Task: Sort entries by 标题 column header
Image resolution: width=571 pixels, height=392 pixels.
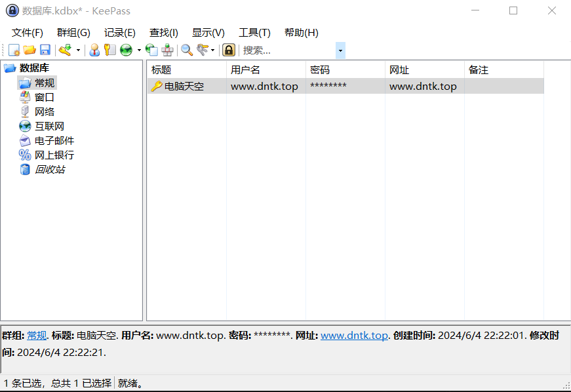Action: pos(187,69)
